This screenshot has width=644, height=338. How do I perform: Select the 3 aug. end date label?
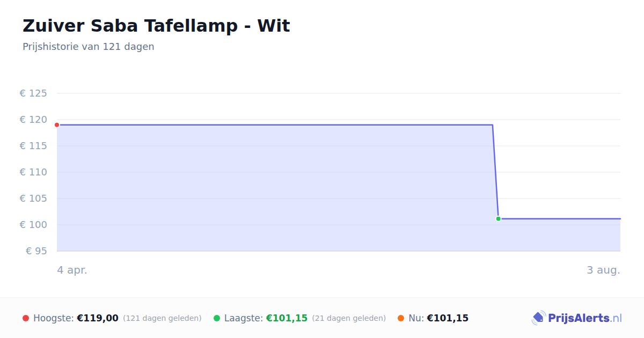point(603,270)
